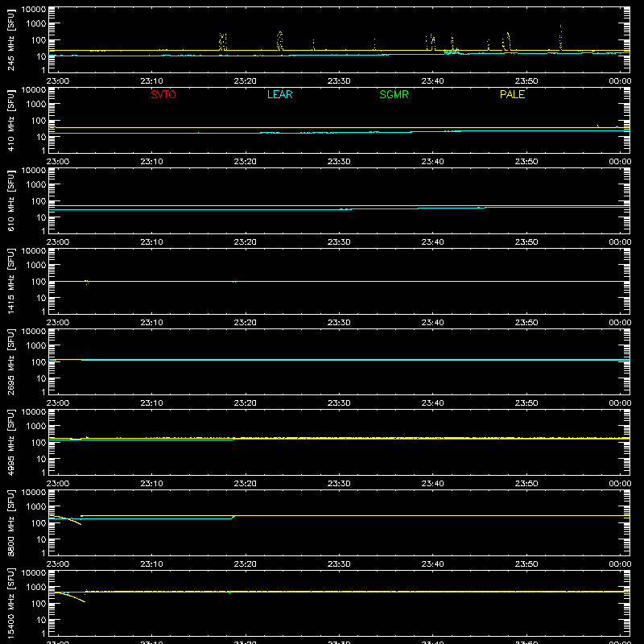Click the 23:40 tick label under the 410 MHz plot

pyautogui.click(x=432, y=162)
